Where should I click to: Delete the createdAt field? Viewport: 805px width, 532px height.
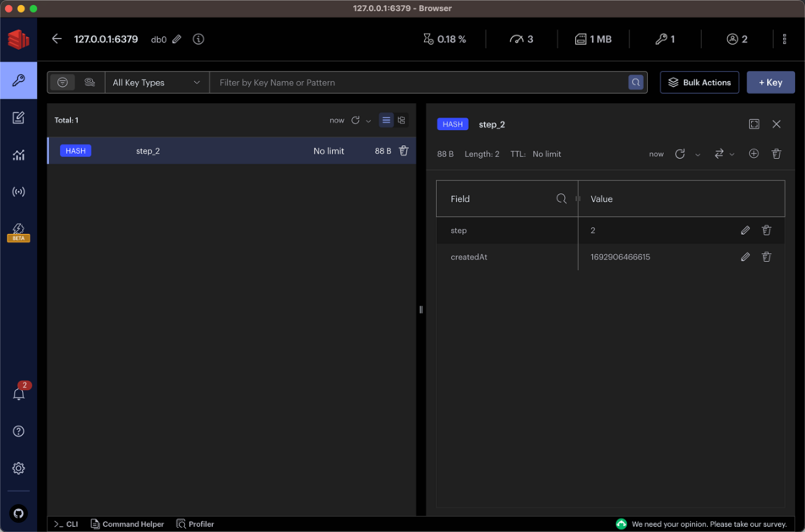point(766,257)
